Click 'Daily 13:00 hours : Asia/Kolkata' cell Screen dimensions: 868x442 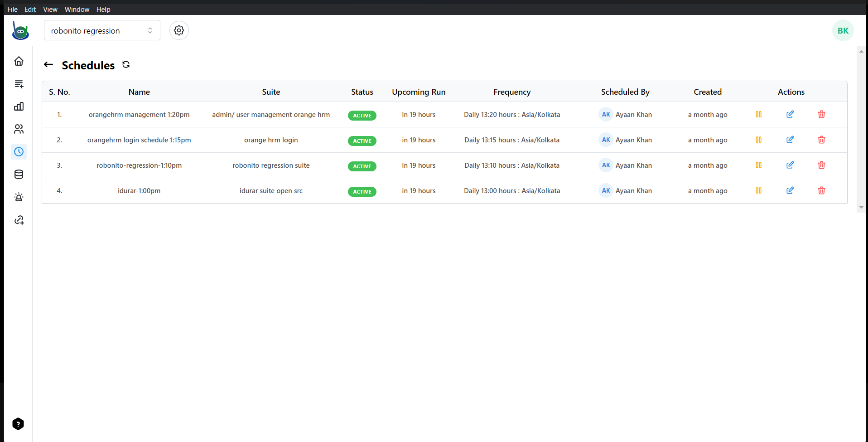[512, 191]
